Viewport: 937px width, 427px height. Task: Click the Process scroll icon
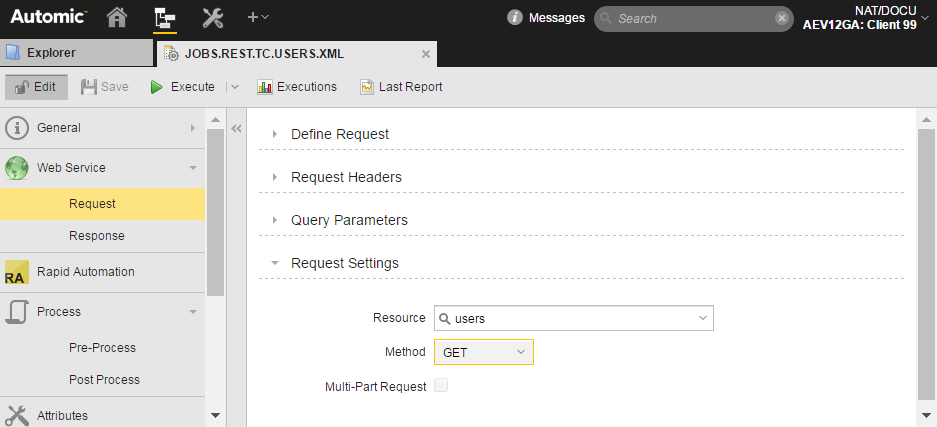[17, 312]
